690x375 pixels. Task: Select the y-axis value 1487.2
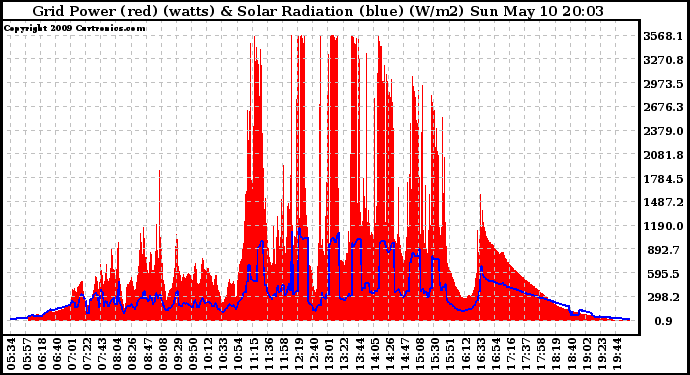[x=663, y=202]
